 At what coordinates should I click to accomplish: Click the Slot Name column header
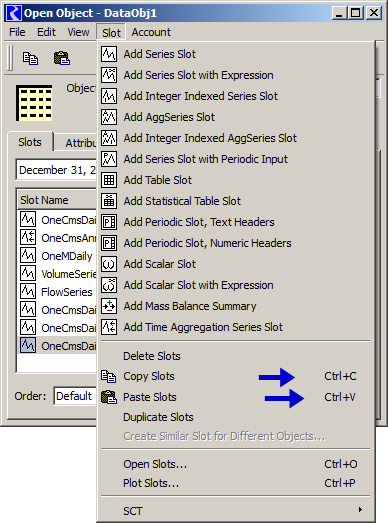[x=57, y=200]
